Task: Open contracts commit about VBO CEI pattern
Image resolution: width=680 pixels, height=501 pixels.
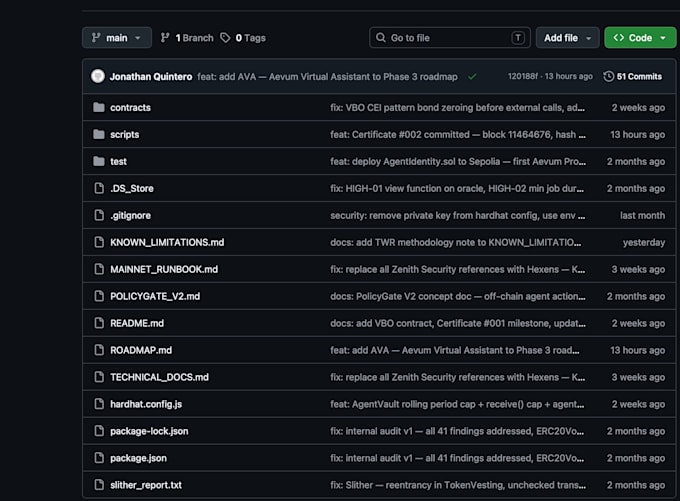Action: coord(458,108)
